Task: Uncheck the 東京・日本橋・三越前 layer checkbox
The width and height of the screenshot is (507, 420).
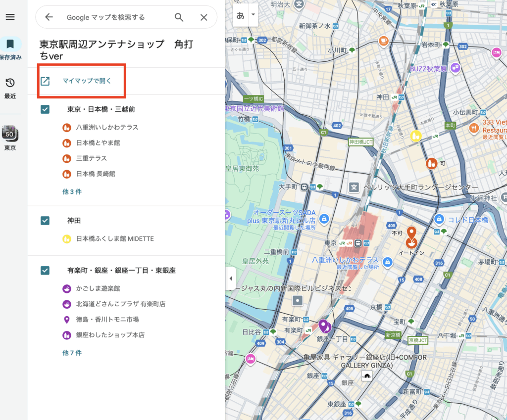Action: point(45,109)
